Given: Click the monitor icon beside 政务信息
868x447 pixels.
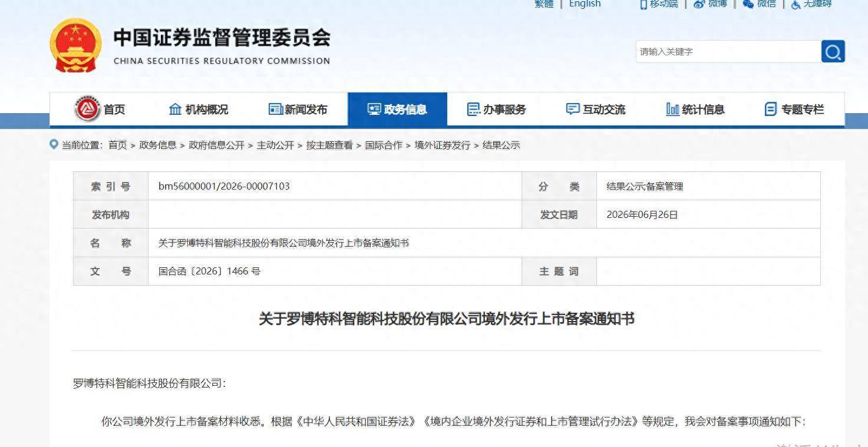Looking at the screenshot, I should point(374,109).
